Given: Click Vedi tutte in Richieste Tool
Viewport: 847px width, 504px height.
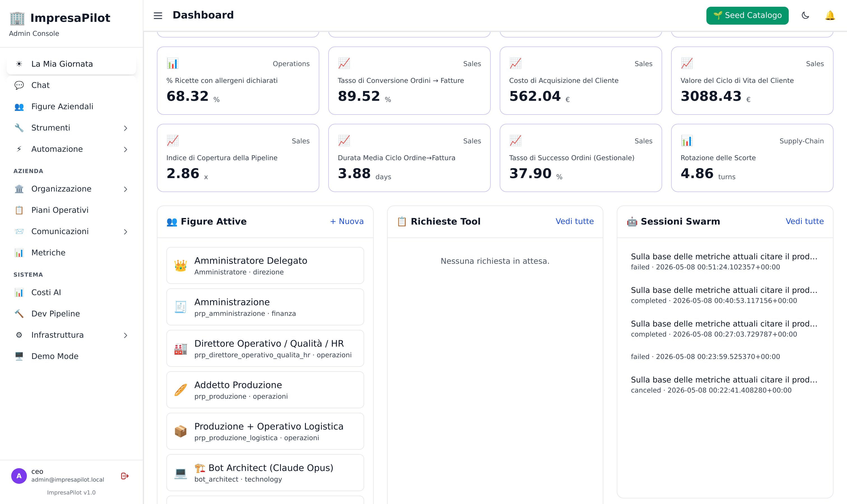Looking at the screenshot, I should pos(574,221).
